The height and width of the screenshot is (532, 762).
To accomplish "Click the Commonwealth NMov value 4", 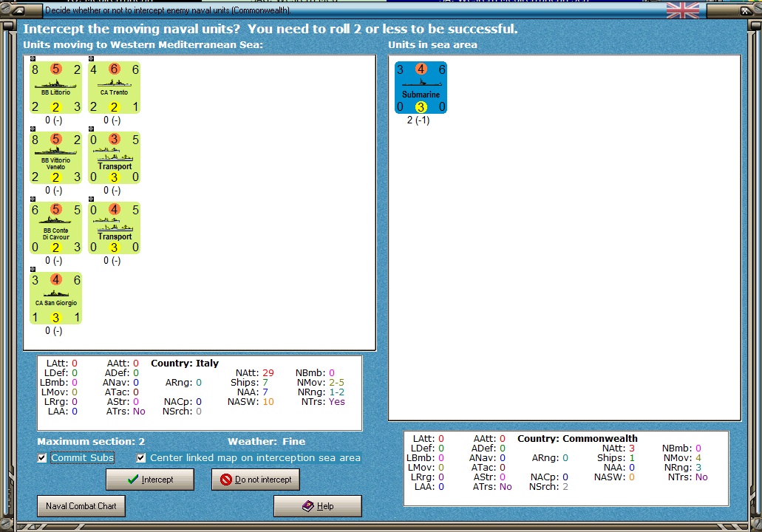I will tap(698, 457).
